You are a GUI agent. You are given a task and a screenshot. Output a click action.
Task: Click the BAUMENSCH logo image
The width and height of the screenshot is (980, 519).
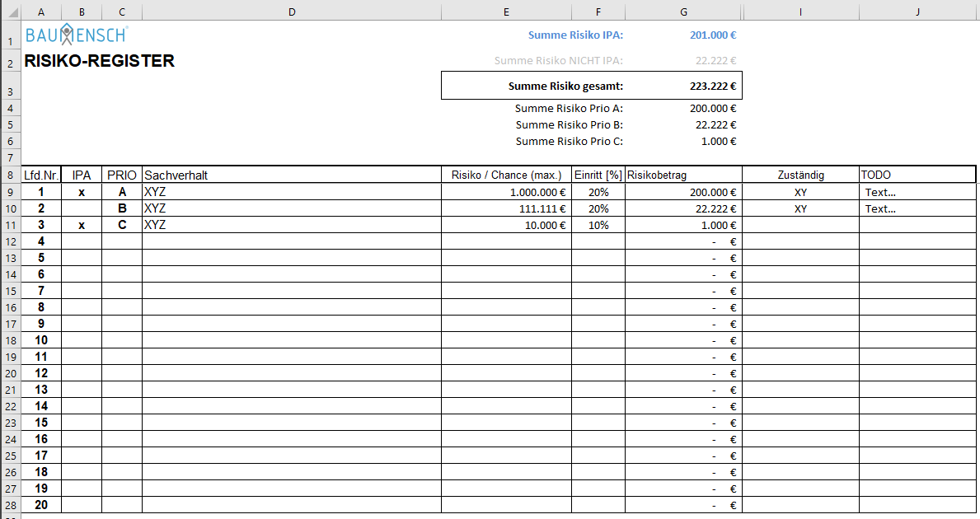pos(76,35)
